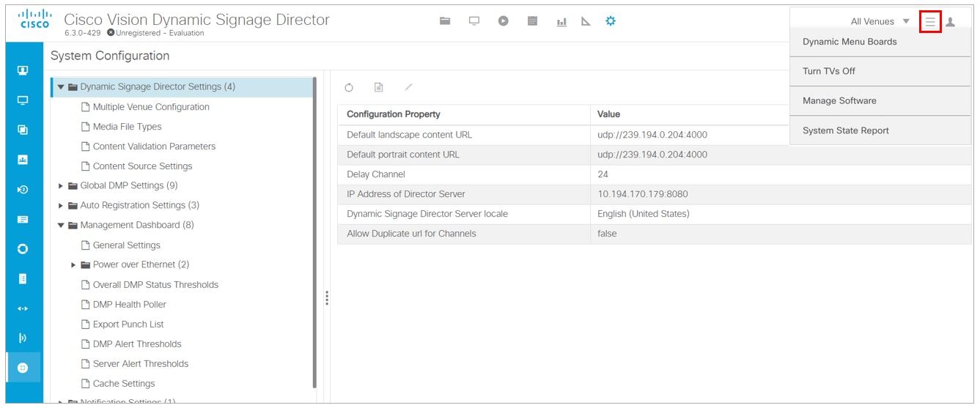Open the hamburger menu icon

930,22
